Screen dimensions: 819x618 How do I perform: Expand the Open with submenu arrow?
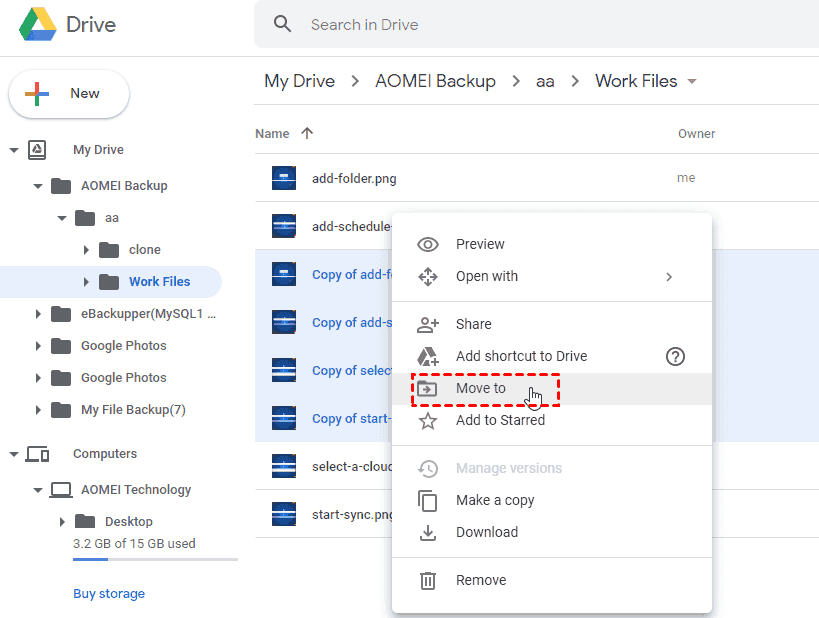point(669,277)
